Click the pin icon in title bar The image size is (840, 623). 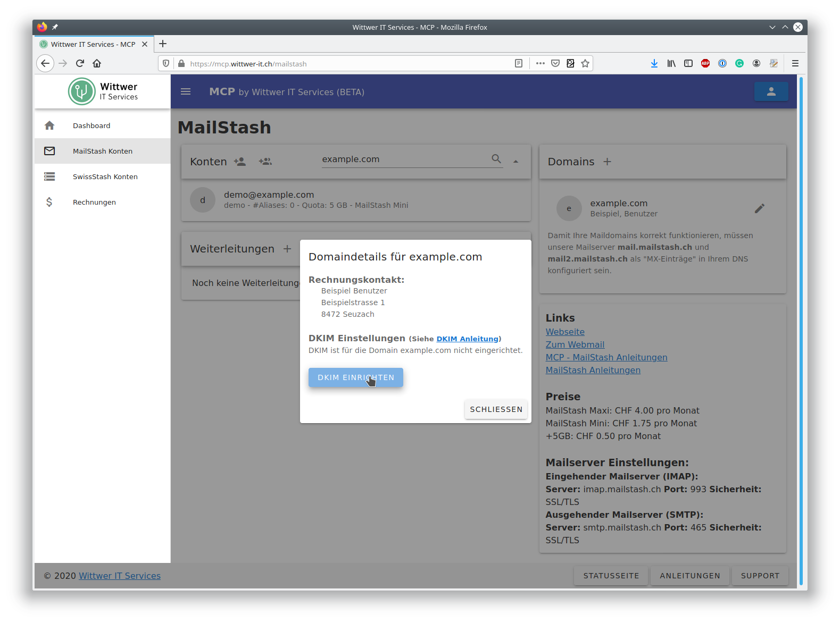[x=55, y=27]
